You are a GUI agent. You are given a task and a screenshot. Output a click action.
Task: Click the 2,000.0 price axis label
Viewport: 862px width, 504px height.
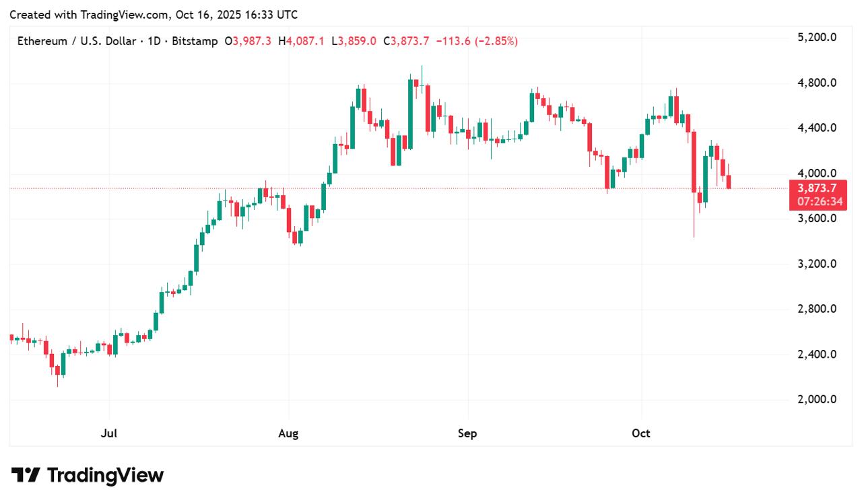pyautogui.click(x=816, y=399)
